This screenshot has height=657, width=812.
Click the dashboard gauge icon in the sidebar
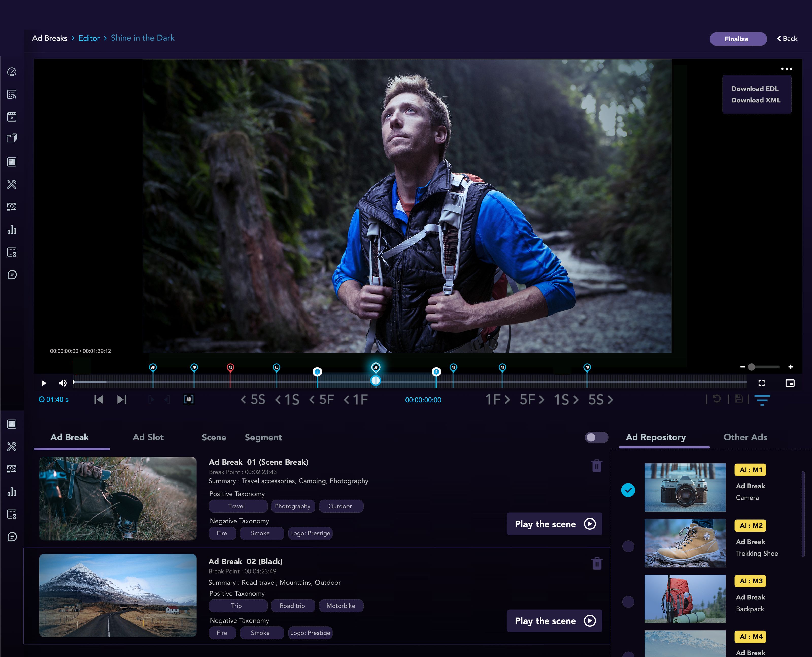[x=12, y=72]
